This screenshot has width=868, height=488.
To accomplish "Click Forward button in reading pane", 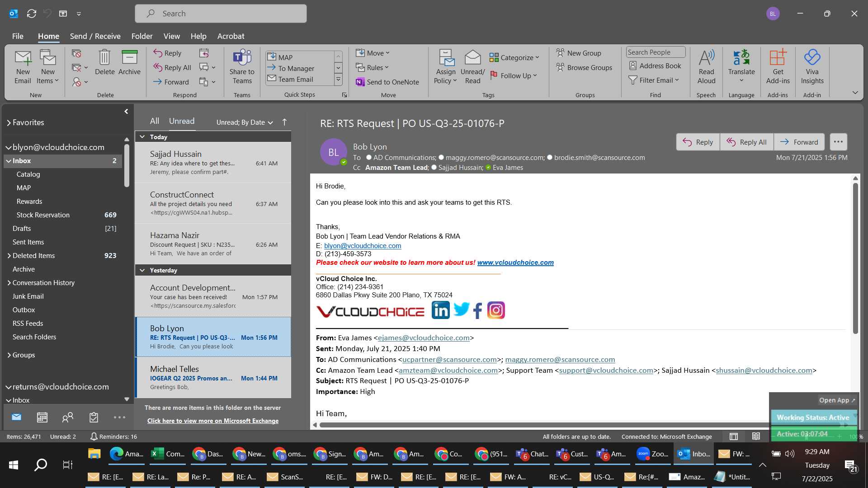I will click(799, 142).
